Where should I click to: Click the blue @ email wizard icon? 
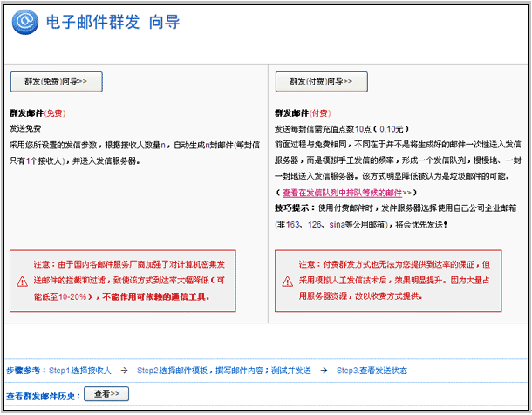pos(24,22)
